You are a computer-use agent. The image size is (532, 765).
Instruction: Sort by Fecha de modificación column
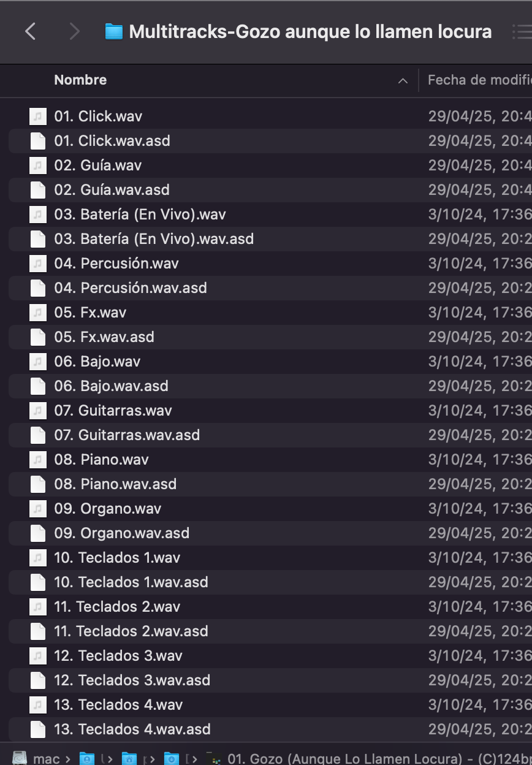tap(479, 80)
